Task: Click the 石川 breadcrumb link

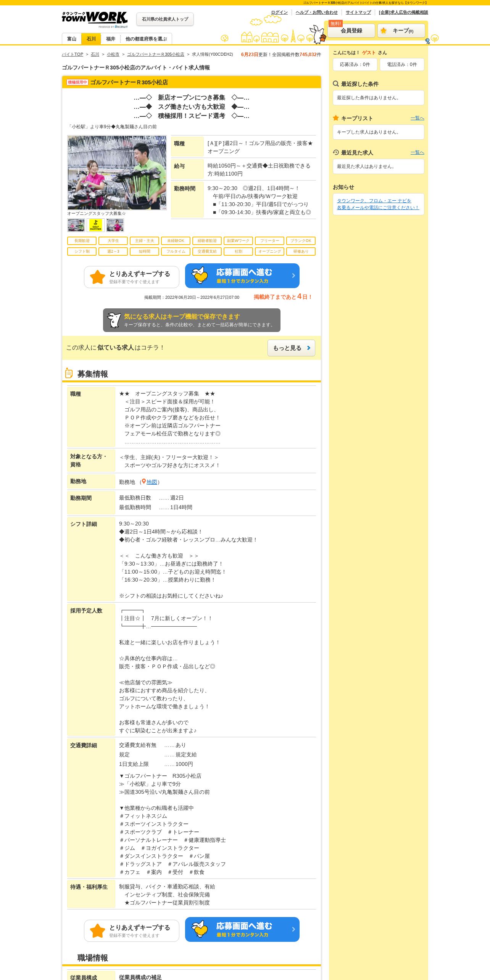Action: click(x=95, y=54)
